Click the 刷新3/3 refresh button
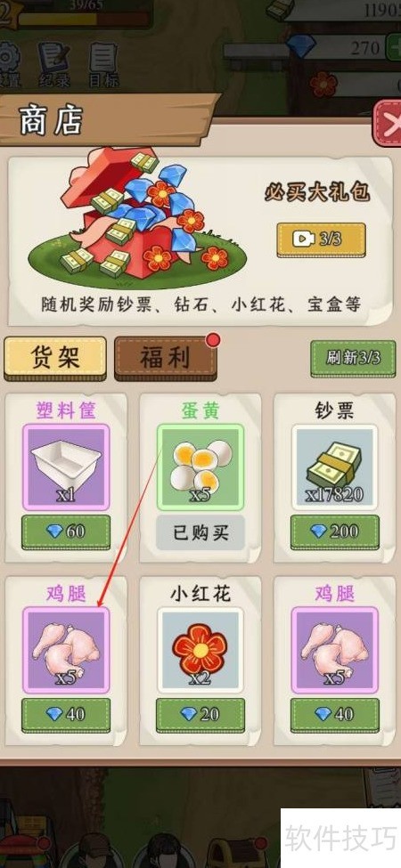The height and width of the screenshot is (868, 401). tap(354, 358)
